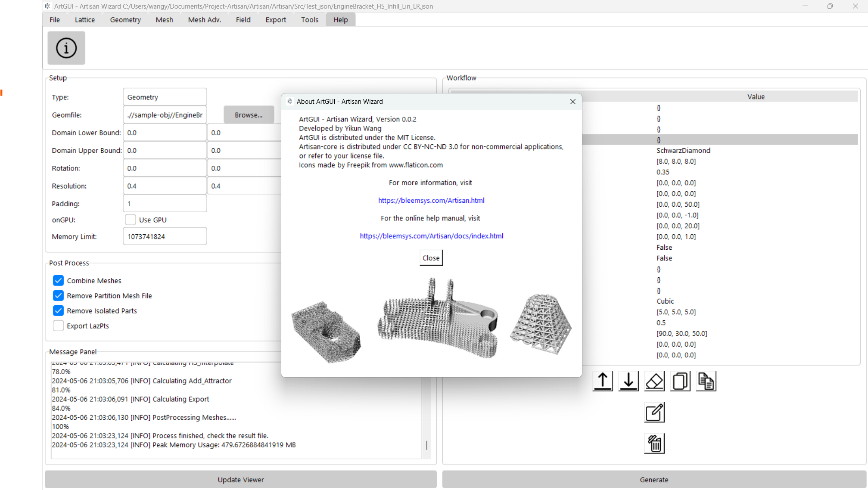The width and height of the screenshot is (868, 490).
Task: Open the Lattice menu
Action: [x=84, y=19]
